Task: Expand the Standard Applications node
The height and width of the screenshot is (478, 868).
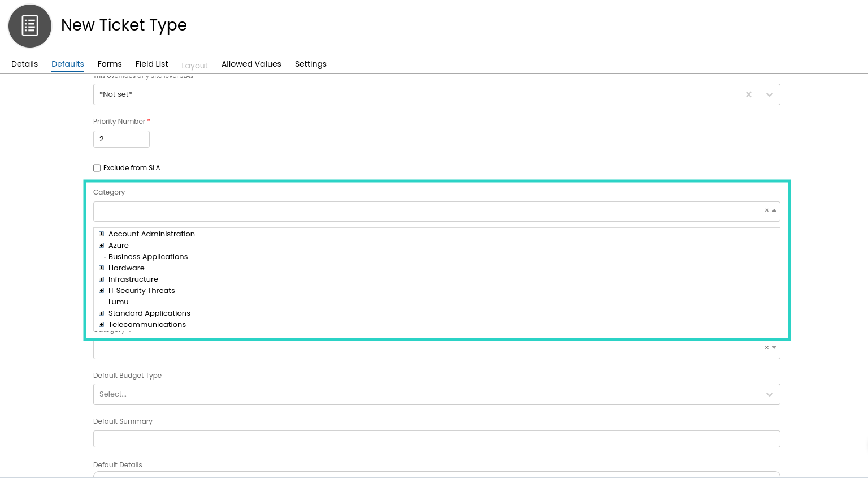Action: coord(102,313)
